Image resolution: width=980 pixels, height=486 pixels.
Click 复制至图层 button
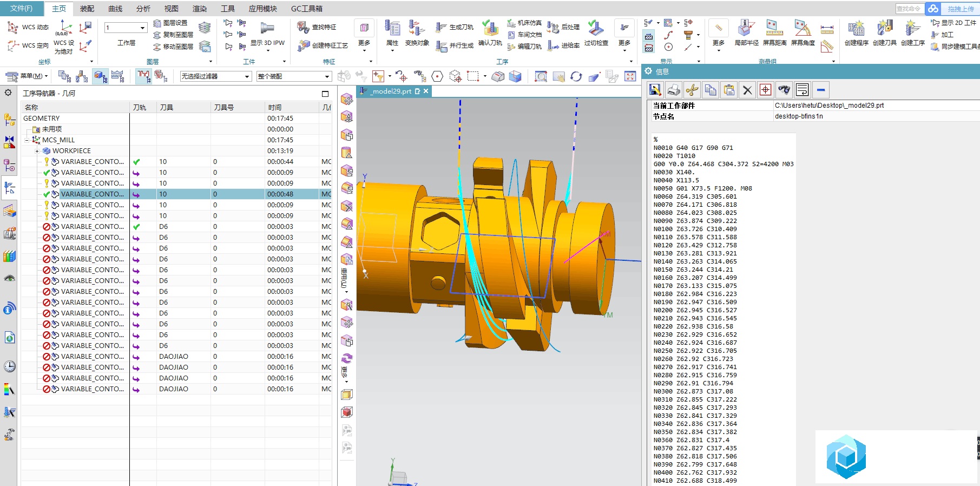173,35
